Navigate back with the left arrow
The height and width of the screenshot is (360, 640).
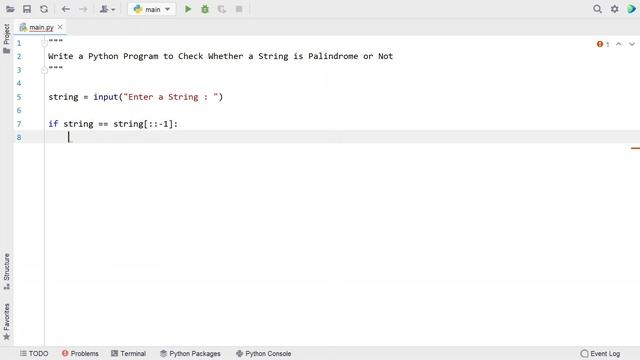66,9
